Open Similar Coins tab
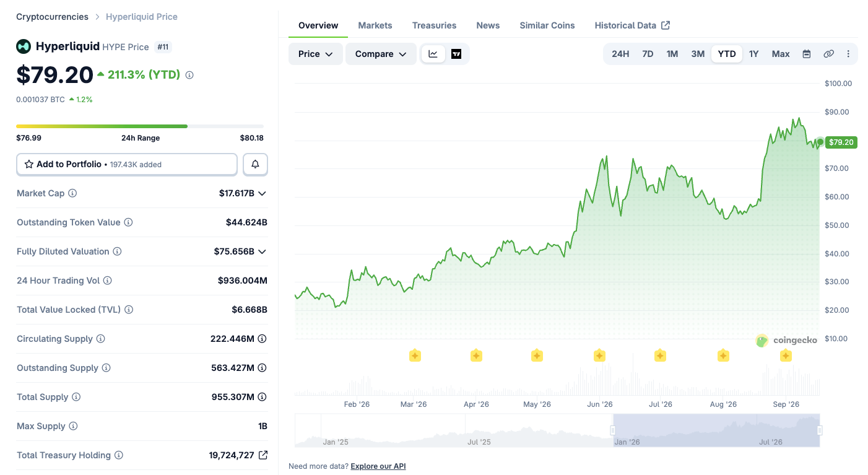 coord(547,25)
